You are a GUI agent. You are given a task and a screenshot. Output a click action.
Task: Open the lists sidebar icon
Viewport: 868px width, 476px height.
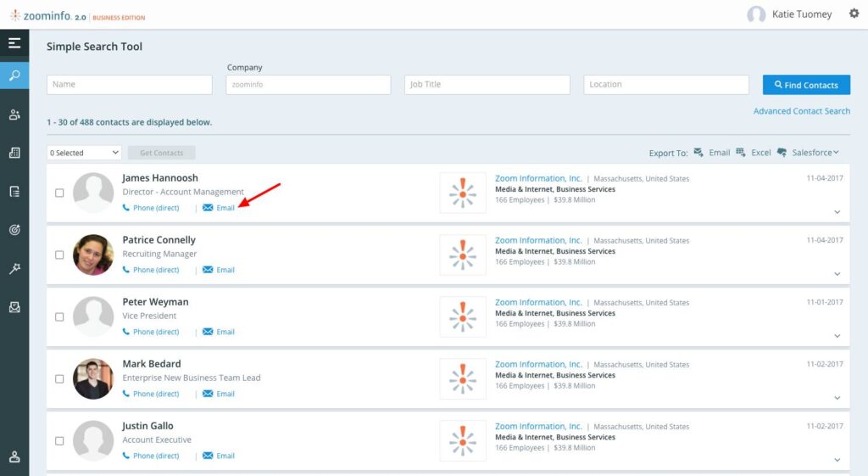coord(14,192)
